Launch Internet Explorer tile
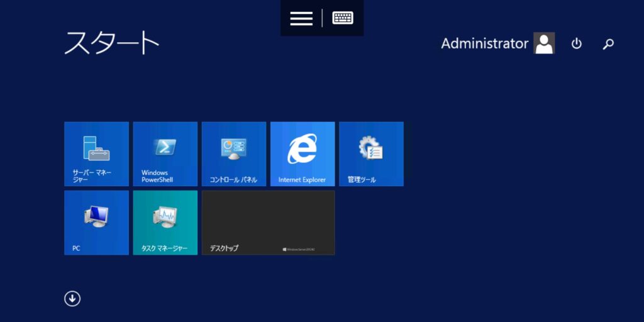 point(303,154)
